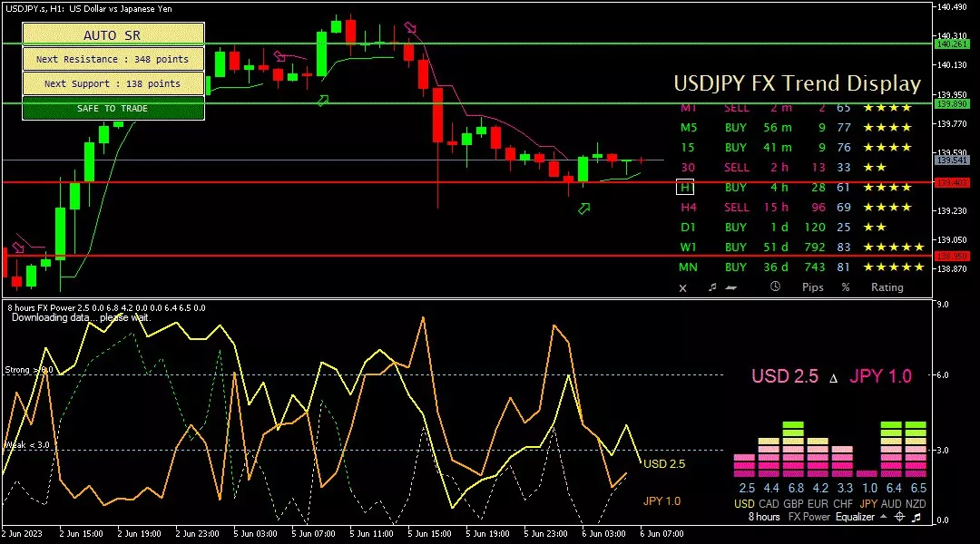Click the music note icon in FX Trend panel
This screenshot has height=544, width=980.
(x=712, y=287)
